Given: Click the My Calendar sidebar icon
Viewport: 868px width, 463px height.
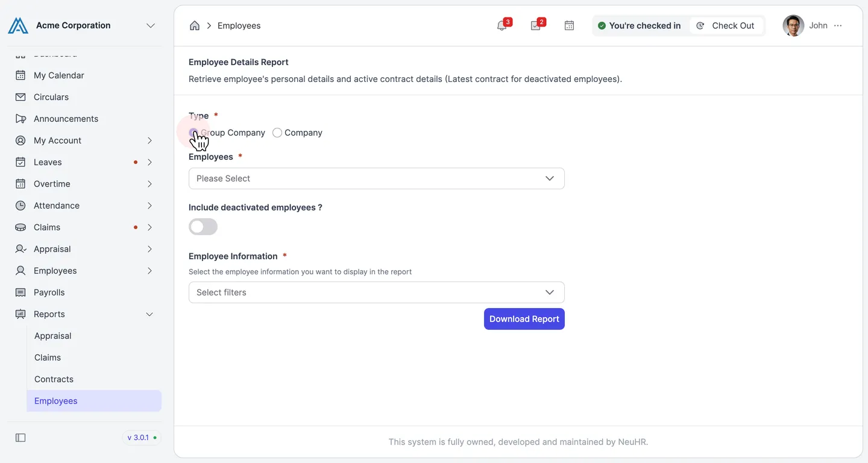Looking at the screenshot, I should coord(20,75).
